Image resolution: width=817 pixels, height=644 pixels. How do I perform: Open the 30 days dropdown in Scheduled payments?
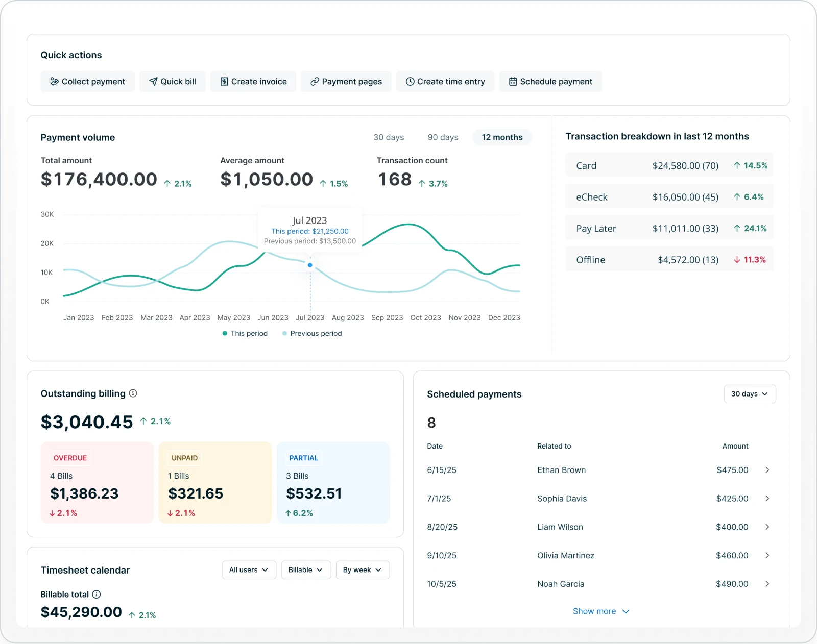click(x=750, y=393)
